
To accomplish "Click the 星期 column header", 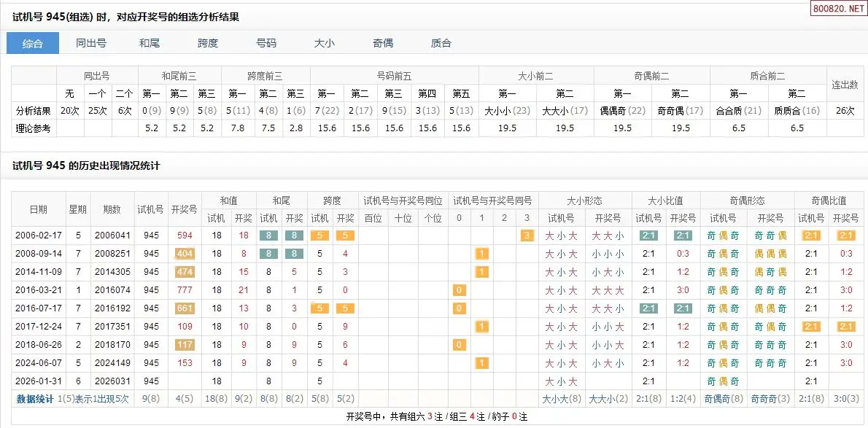I will 77,209.
